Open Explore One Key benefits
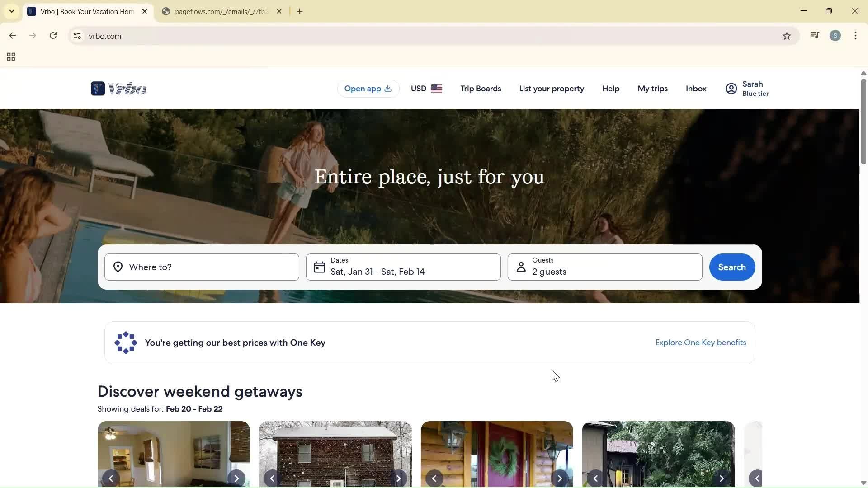The height and width of the screenshot is (488, 868). tap(700, 343)
